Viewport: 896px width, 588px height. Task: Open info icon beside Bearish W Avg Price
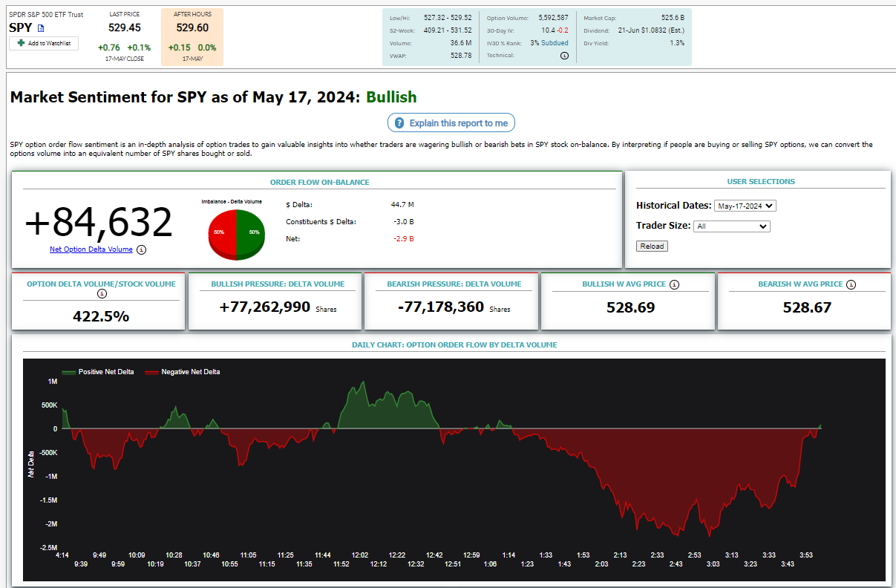pos(851,284)
